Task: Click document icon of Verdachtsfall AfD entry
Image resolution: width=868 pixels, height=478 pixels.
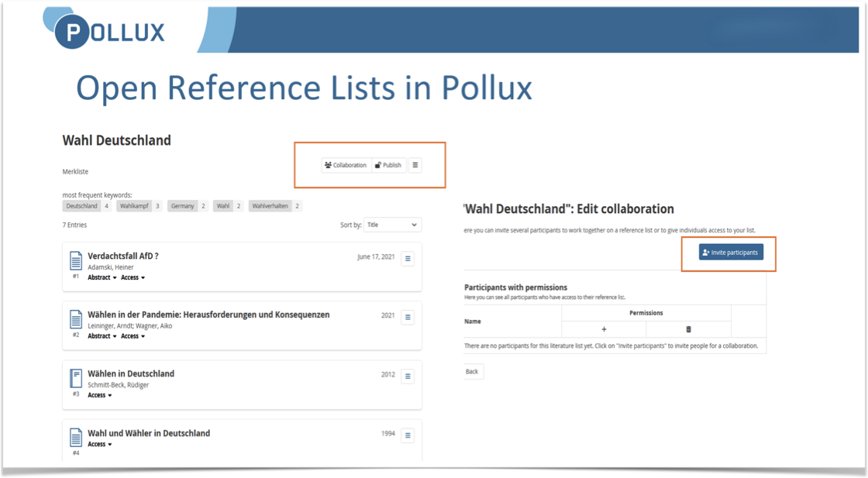Action: [x=76, y=260]
